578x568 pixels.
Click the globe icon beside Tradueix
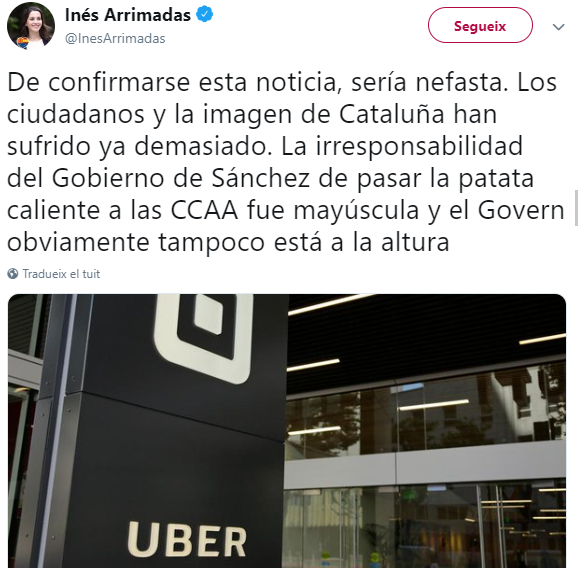pos(13,274)
